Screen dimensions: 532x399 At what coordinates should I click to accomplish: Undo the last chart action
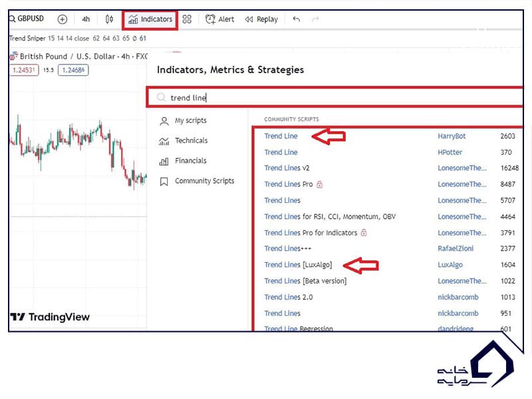pos(296,19)
